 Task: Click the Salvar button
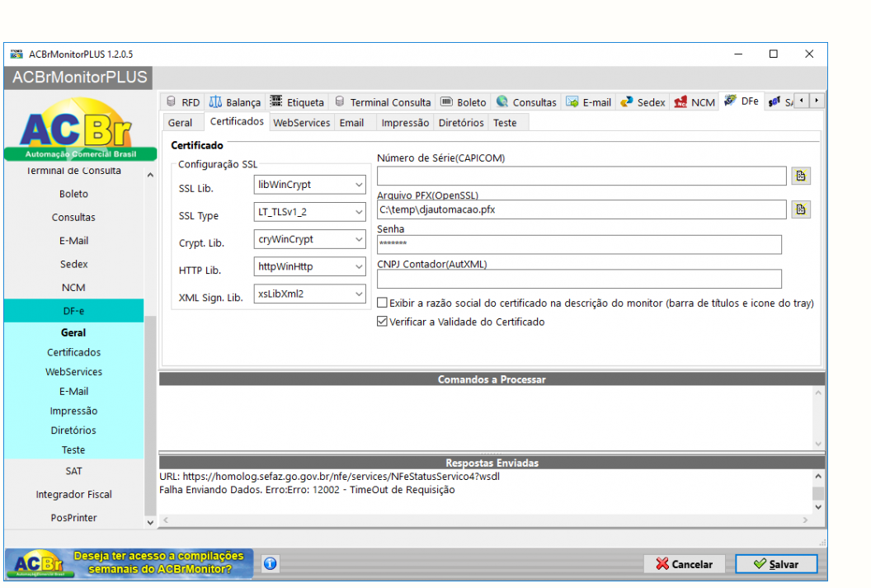[x=777, y=564]
